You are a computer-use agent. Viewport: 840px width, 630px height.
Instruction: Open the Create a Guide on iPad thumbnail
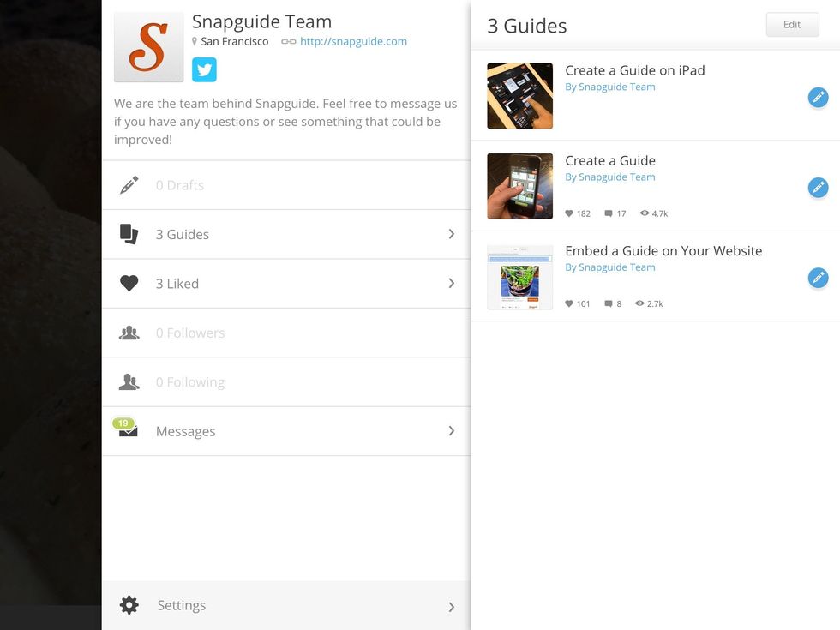tap(519, 96)
